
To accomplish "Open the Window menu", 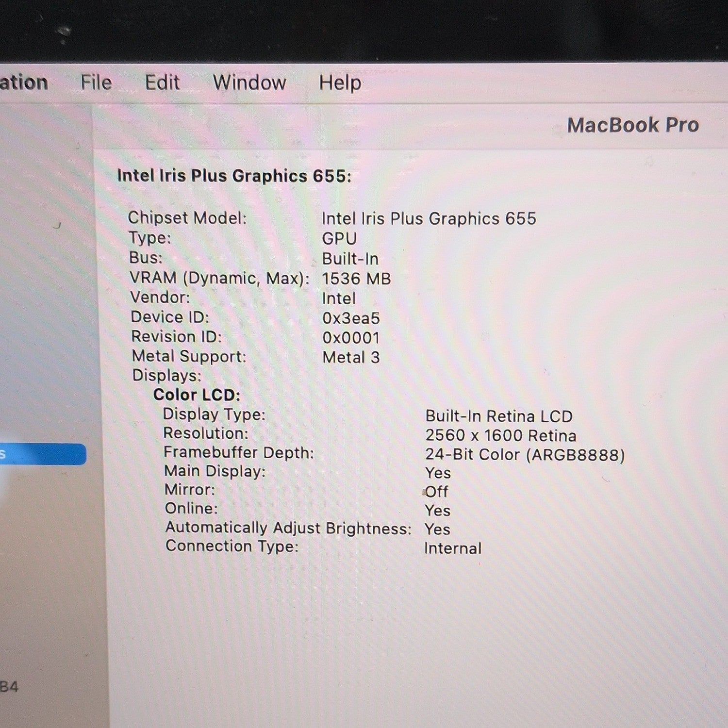I will click(x=249, y=83).
